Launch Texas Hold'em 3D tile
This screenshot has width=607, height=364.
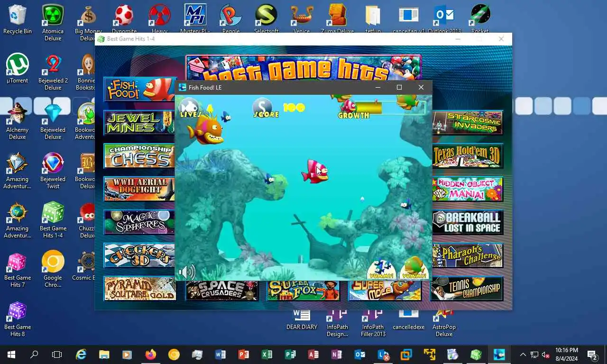point(468,156)
